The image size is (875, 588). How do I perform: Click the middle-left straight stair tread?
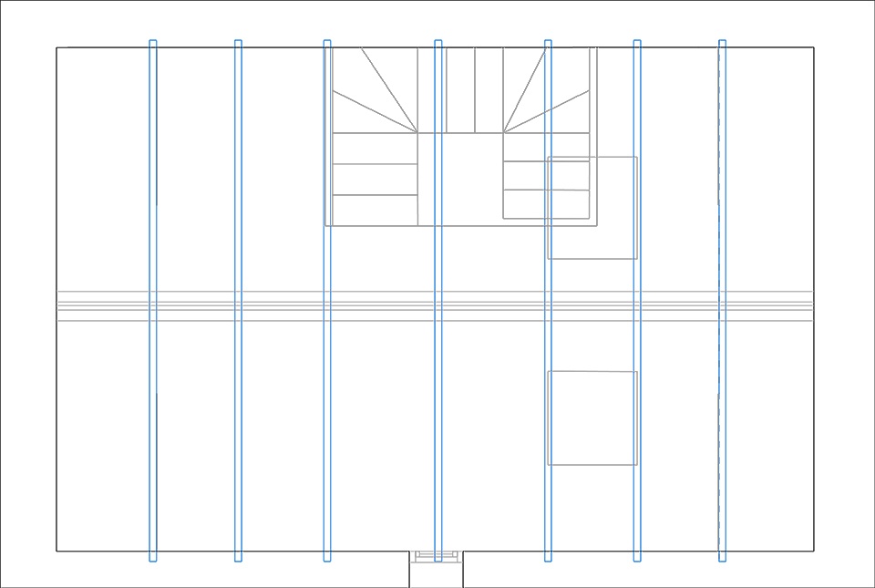pos(375,180)
